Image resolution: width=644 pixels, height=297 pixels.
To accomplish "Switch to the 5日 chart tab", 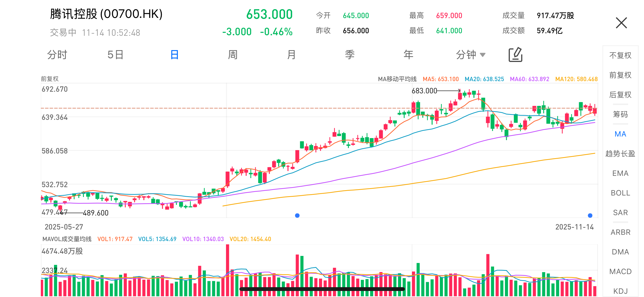I will pyautogui.click(x=115, y=55).
